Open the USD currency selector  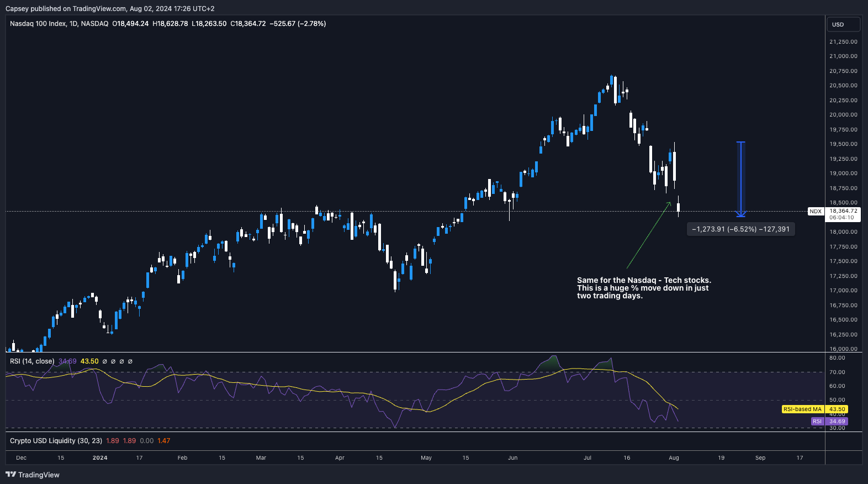tap(843, 24)
